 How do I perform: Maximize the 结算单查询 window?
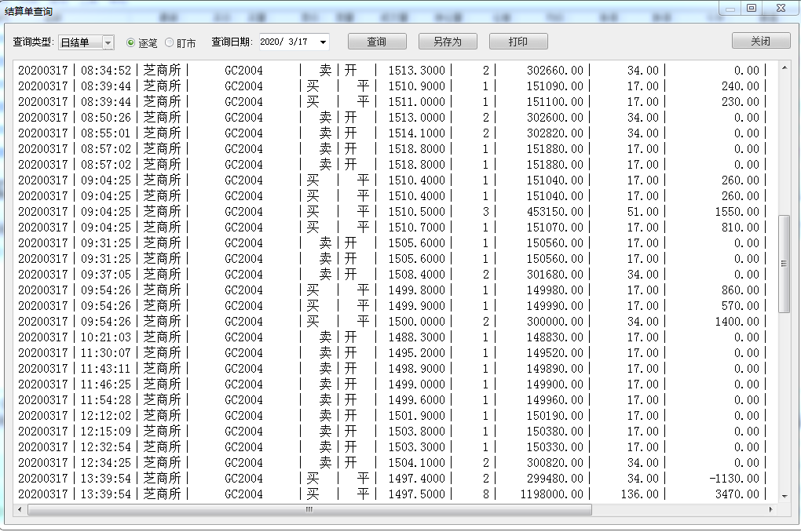752,8
